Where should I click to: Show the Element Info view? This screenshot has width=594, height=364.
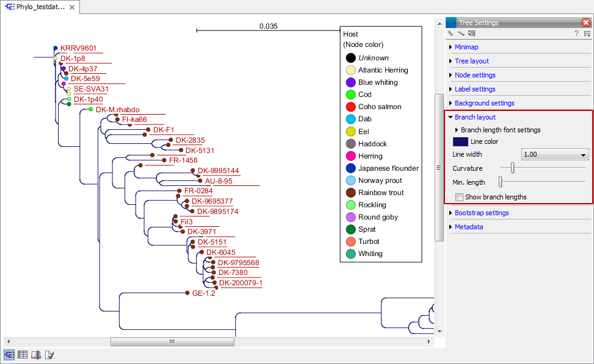coord(49,354)
